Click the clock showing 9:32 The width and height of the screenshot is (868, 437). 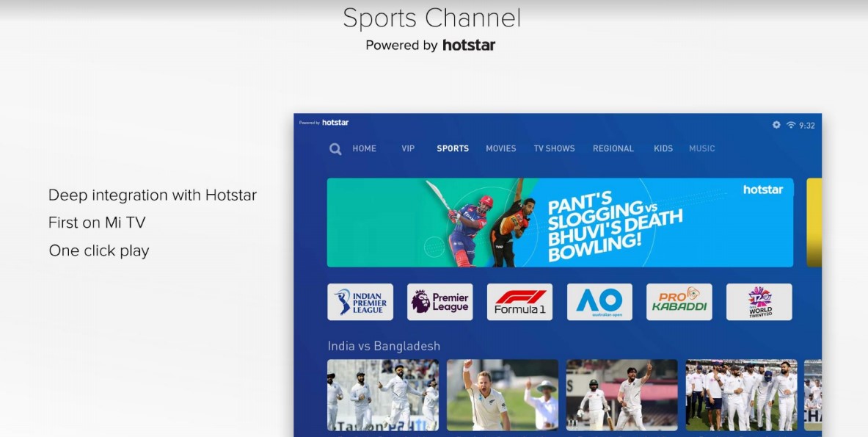(807, 126)
